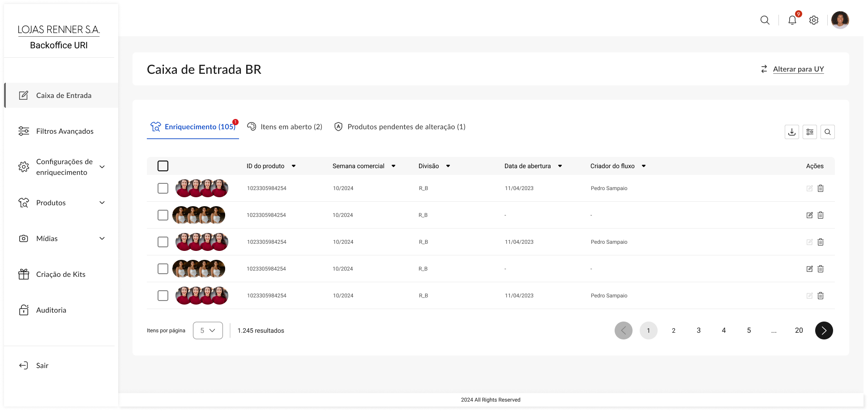Open the items per page dropdown
Screen dimensions: 868x411
208,330
